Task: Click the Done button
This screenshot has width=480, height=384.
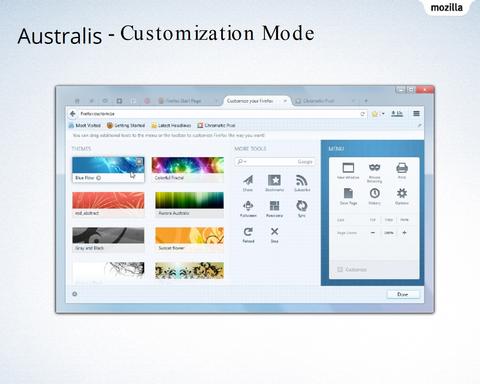Action: click(403, 294)
